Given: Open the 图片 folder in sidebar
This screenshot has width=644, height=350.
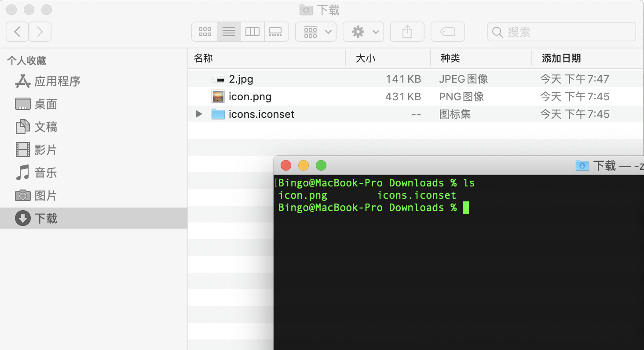Looking at the screenshot, I should click(45, 195).
